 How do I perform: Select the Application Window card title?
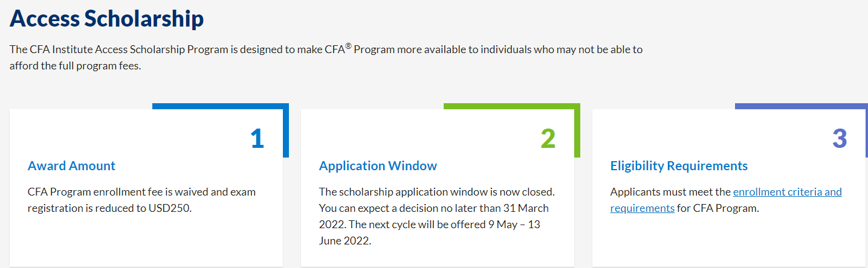pyautogui.click(x=378, y=165)
